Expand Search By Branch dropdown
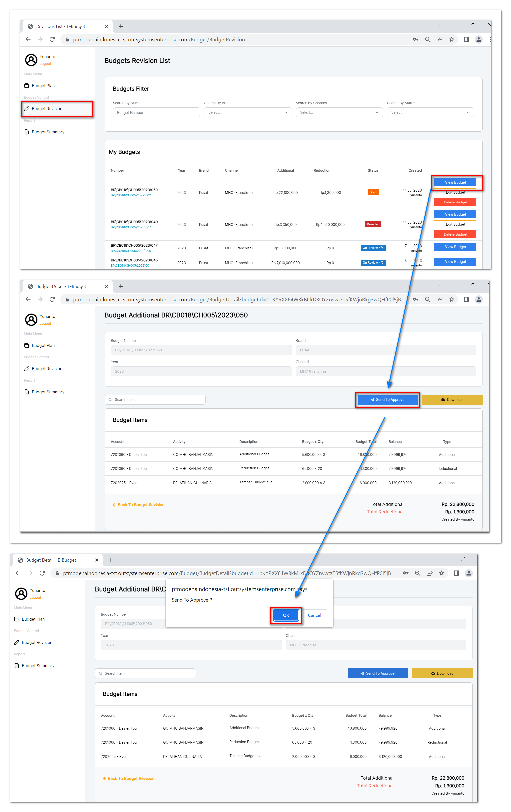The width and height of the screenshot is (511, 812). [248, 113]
